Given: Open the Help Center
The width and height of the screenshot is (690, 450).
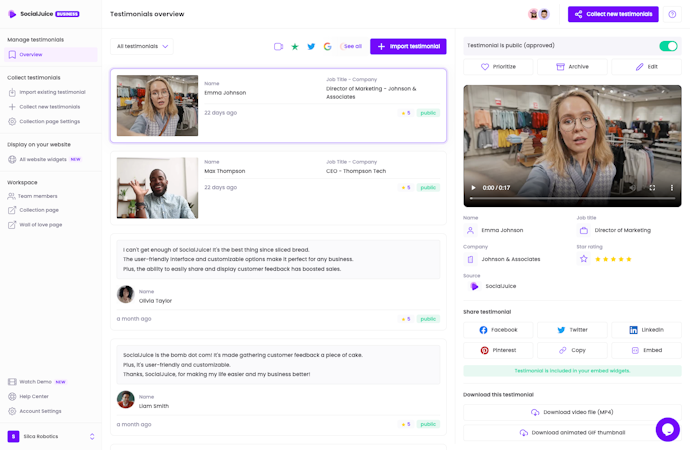Looking at the screenshot, I should click(x=29, y=396).
